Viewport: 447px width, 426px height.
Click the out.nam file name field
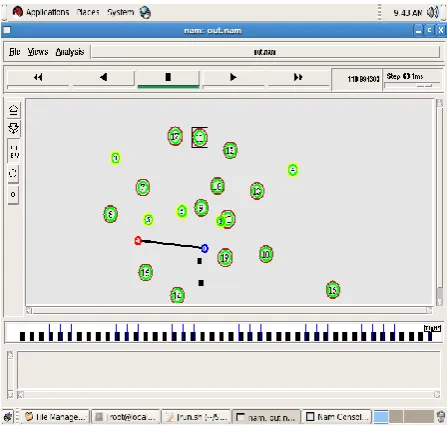(265, 52)
